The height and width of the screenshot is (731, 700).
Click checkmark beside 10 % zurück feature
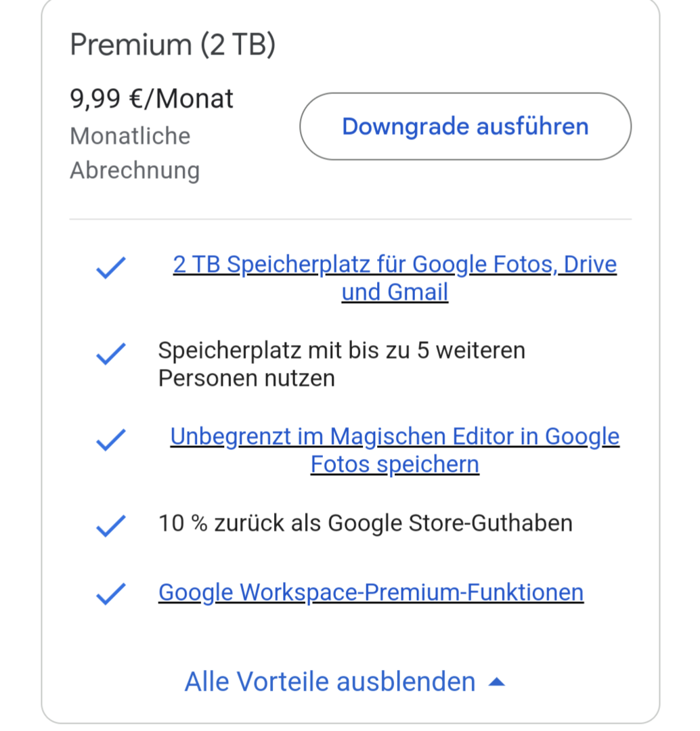110,525
